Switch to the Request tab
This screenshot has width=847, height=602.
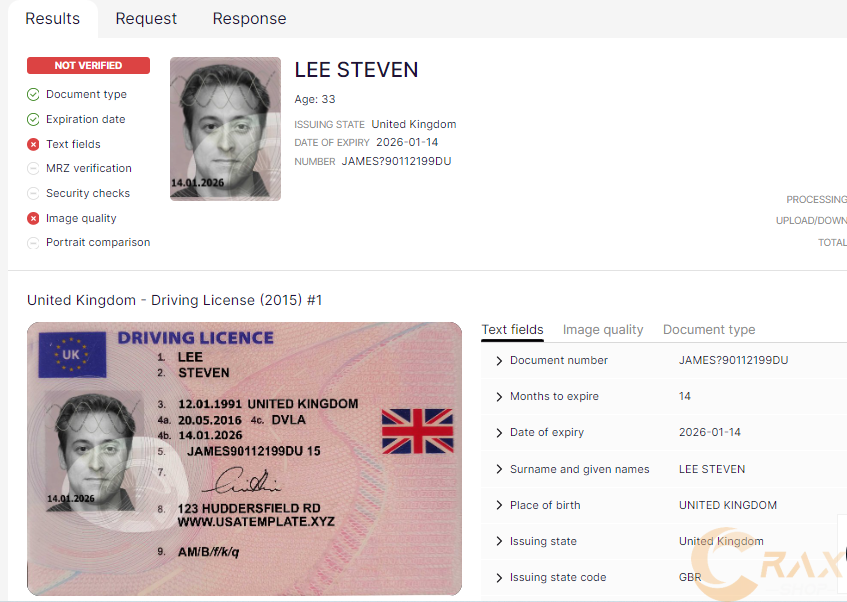point(146,18)
